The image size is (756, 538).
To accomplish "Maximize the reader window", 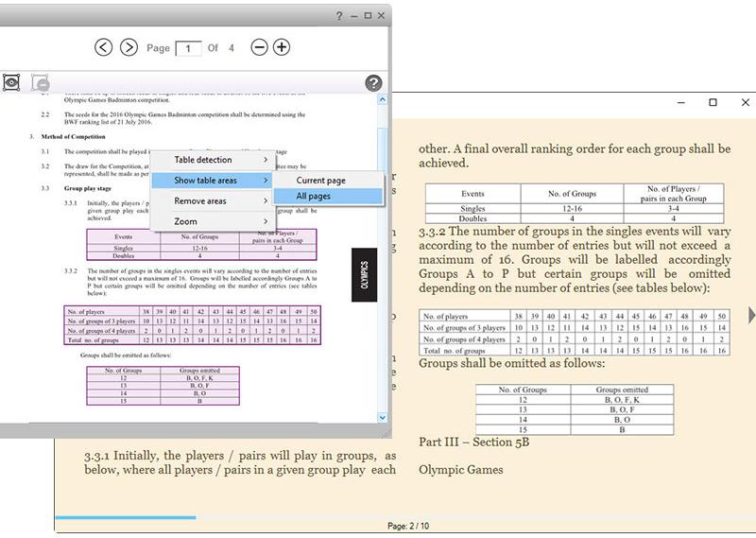I will [x=713, y=102].
